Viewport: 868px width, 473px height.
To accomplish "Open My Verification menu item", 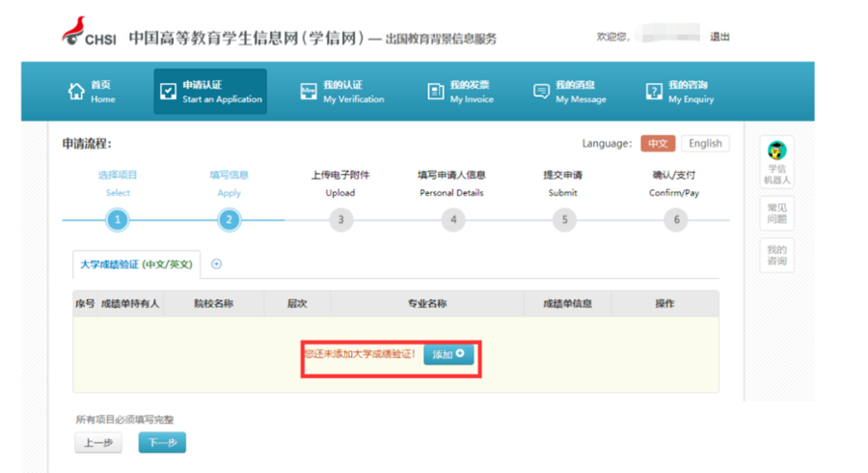I will pyautogui.click(x=341, y=92).
